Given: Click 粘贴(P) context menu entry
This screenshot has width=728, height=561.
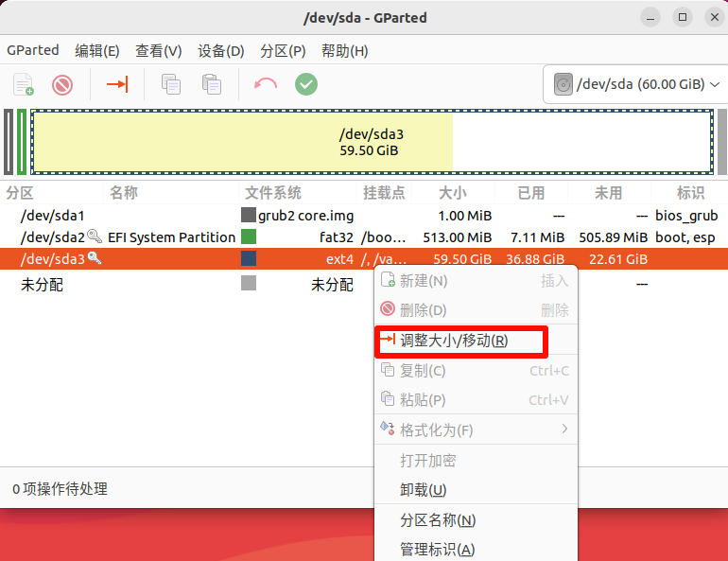Looking at the screenshot, I should 476,400.
